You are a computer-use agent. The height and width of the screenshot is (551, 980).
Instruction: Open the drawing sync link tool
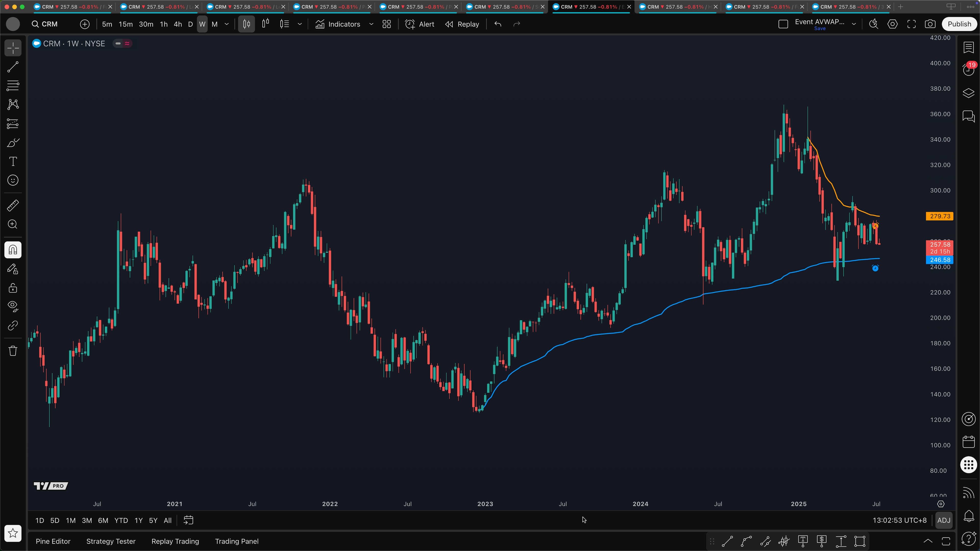[x=13, y=325]
